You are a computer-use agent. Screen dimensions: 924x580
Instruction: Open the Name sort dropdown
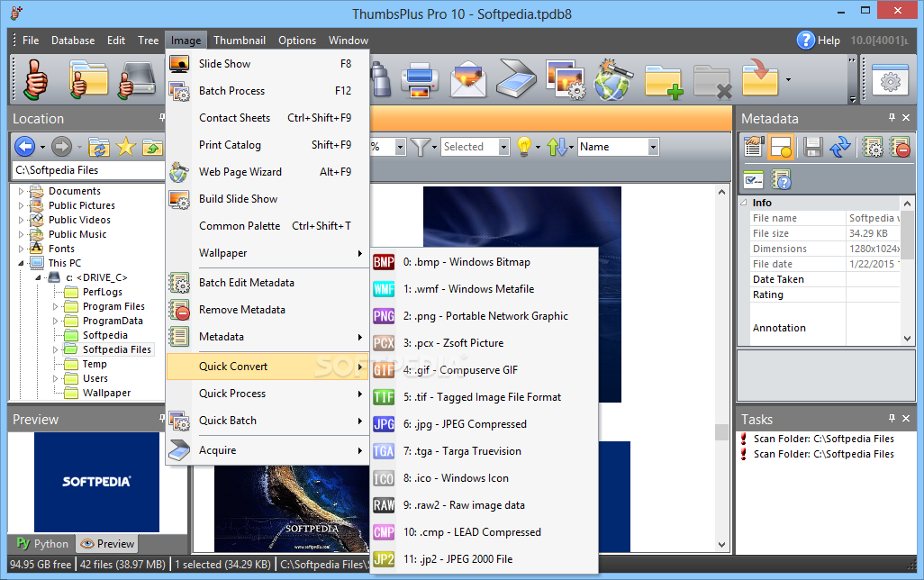tap(653, 147)
